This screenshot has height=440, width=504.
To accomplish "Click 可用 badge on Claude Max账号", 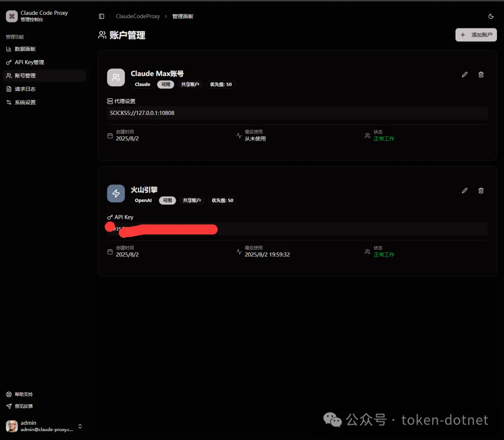I will [166, 84].
